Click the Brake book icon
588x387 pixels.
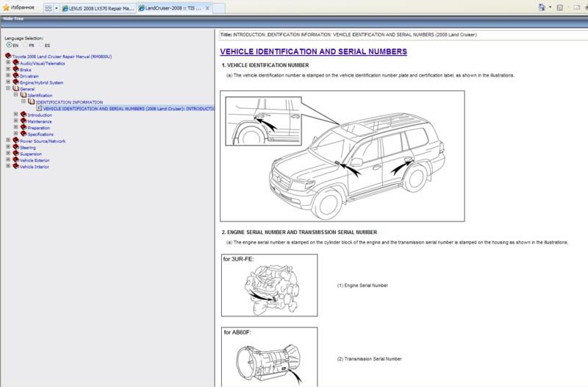(15, 69)
